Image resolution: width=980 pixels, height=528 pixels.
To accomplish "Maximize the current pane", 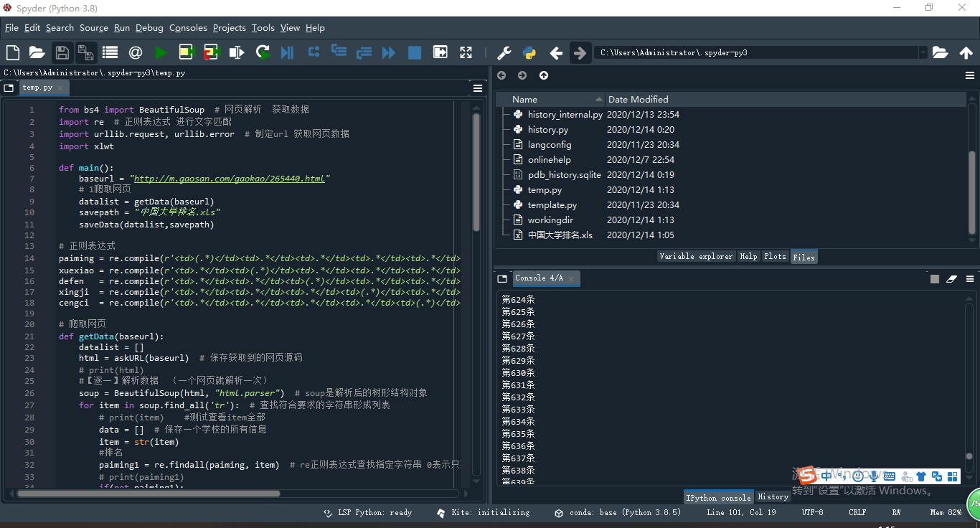I will [440, 52].
